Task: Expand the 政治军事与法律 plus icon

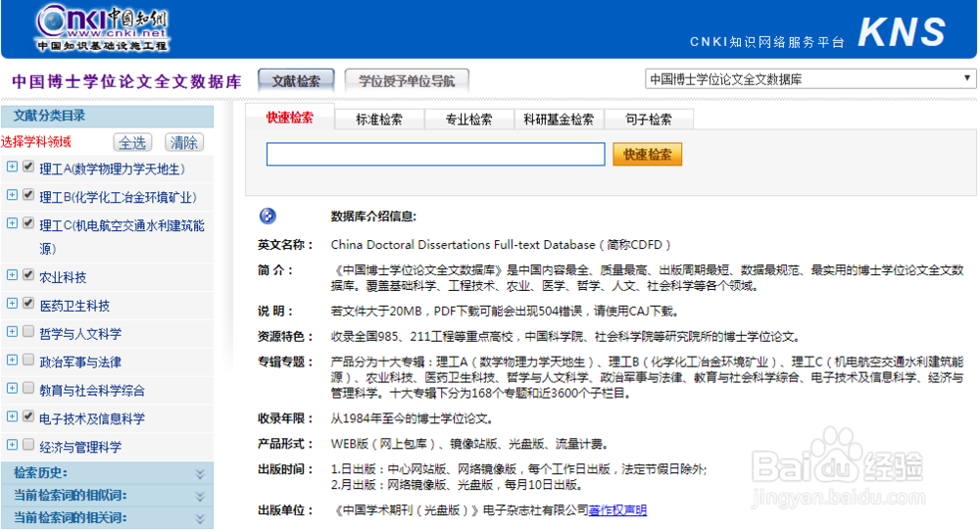Action: point(12,360)
